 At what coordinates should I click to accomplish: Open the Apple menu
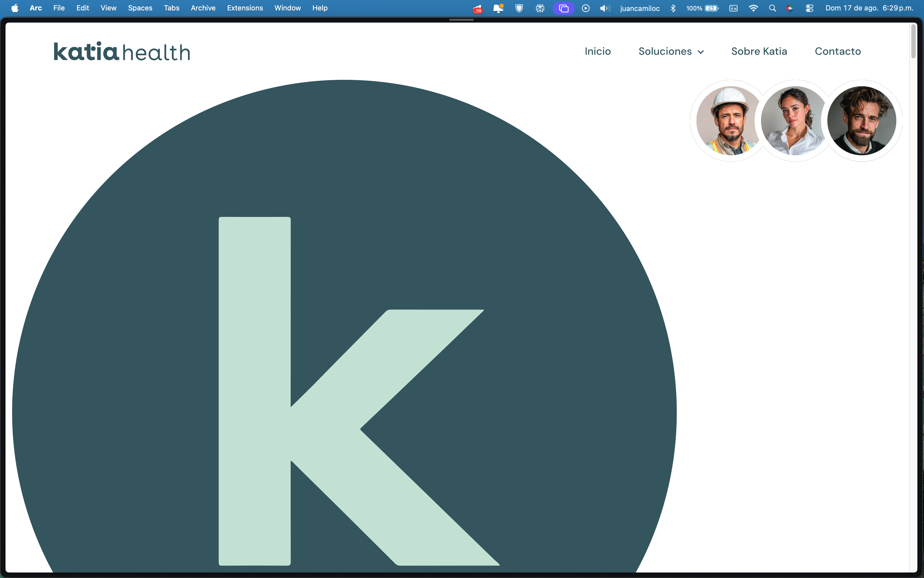[15, 8]
